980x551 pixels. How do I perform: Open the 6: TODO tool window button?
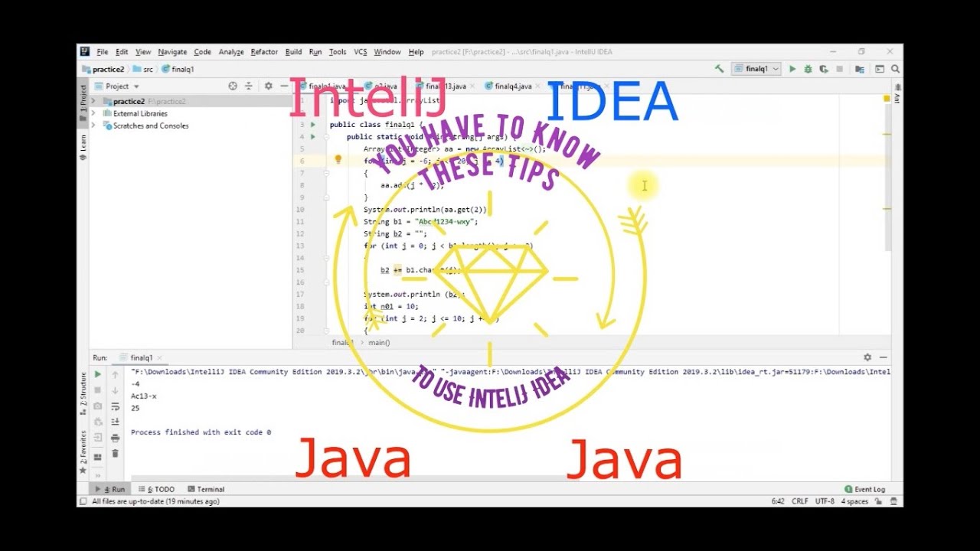pos(156,489)
